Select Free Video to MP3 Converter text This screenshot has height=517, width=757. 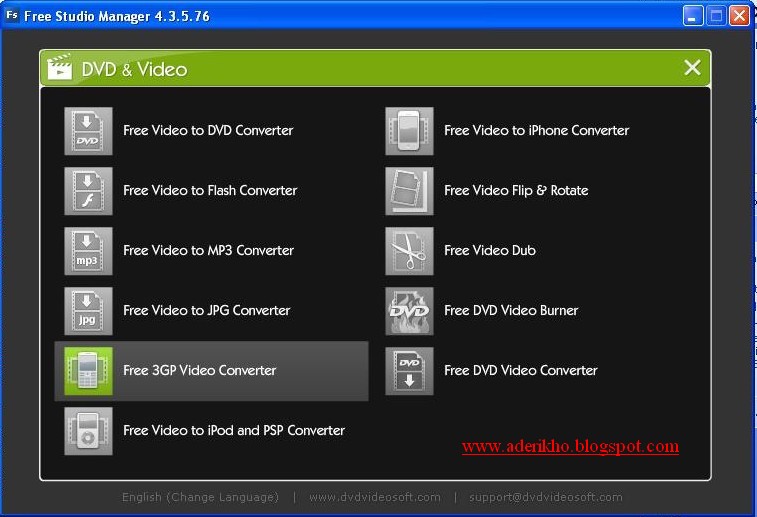tap(209, 250)
